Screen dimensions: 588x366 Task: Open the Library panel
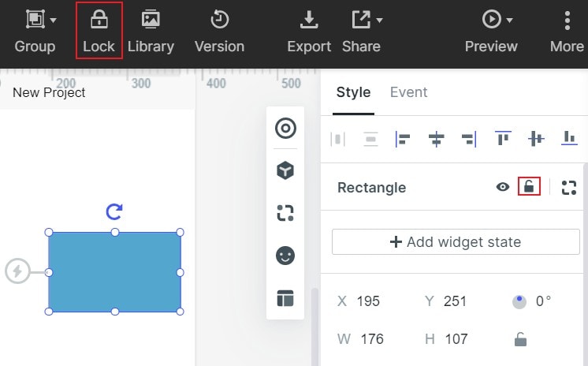pos(151,31)
